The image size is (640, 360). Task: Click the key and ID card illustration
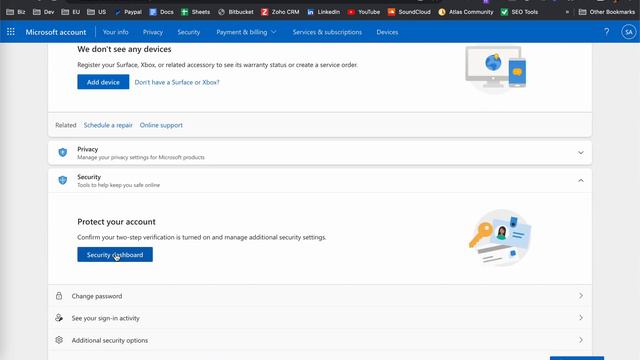click(x=500, y=238)
